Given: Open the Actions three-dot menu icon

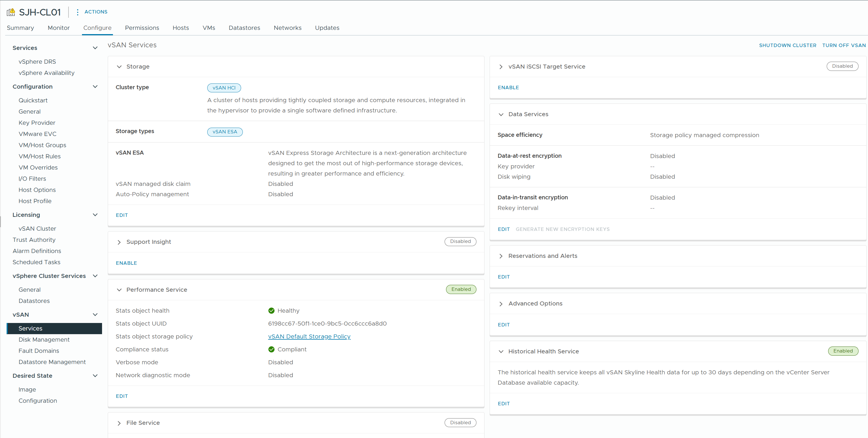Looking at the screenshot, I should 77,12.
